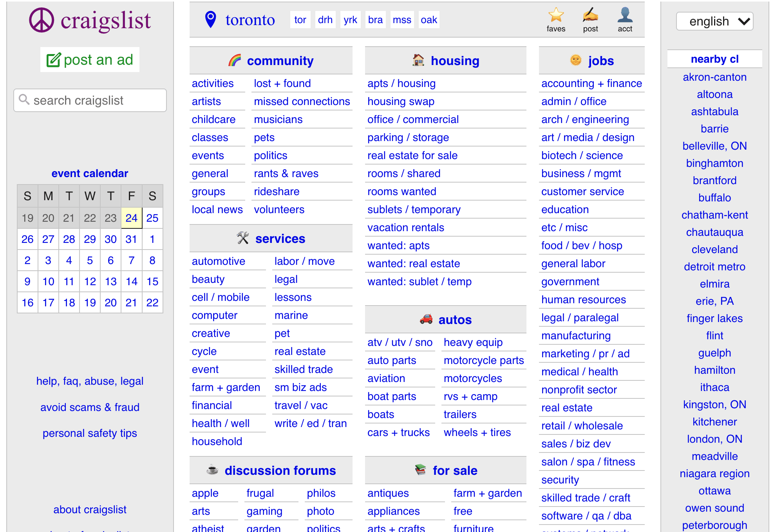Image resolution: width=774 pixels, height=532 pixels.
Task: Go to hamilton nearby craigslist
Action: click(x=715, y=370)
